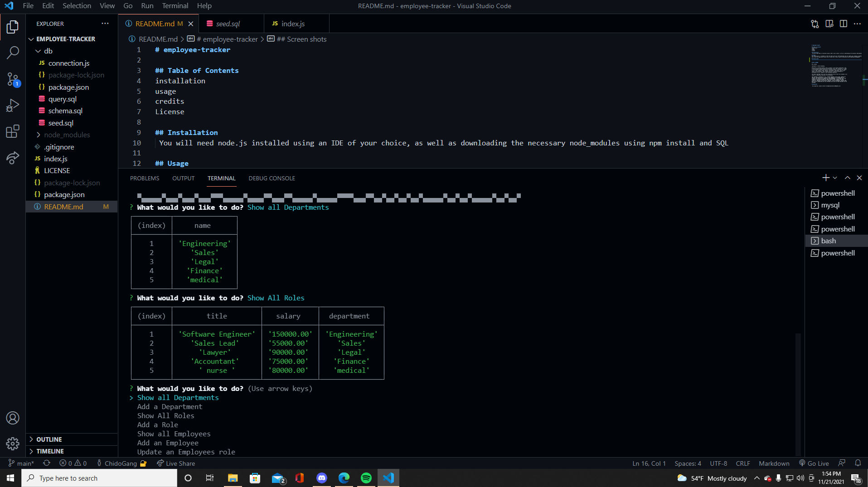Screen dimensions: 868x487
Task: Go to line via Ln 16, Col 1
Action: click(x=649, y=463)
